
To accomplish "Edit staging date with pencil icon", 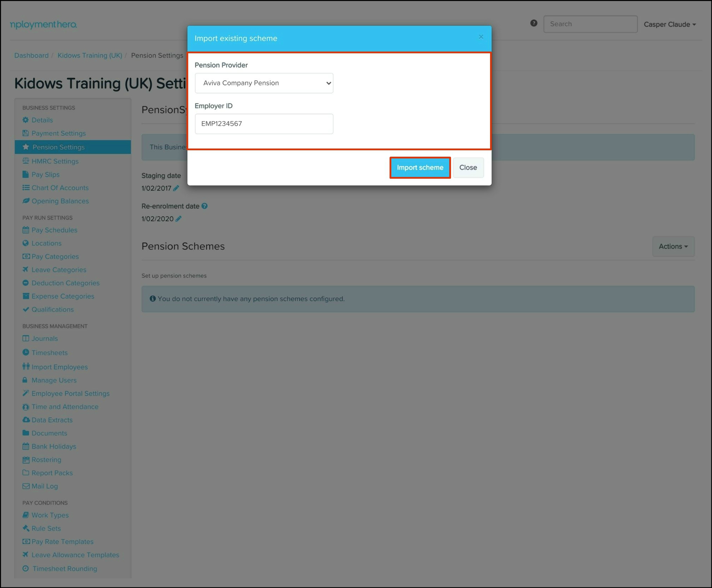I will pos(176,188).
